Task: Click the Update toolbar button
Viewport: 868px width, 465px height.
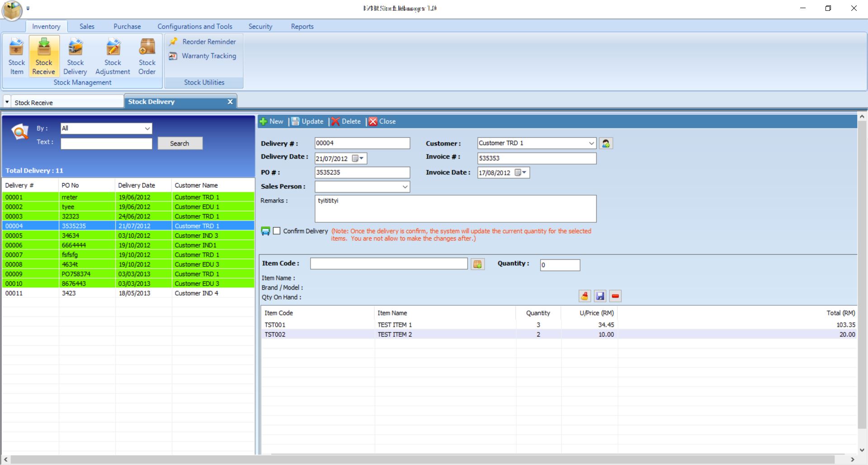Action: [307, 122]
